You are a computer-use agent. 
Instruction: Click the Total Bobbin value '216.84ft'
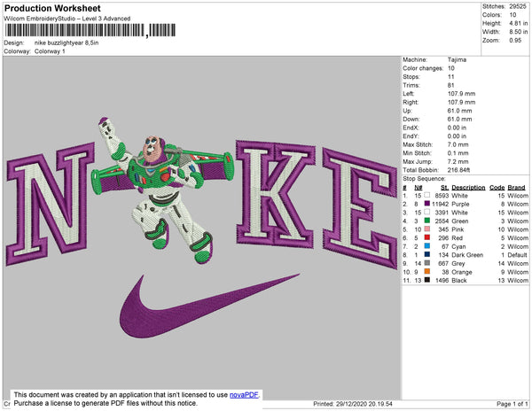coord(458,170)
